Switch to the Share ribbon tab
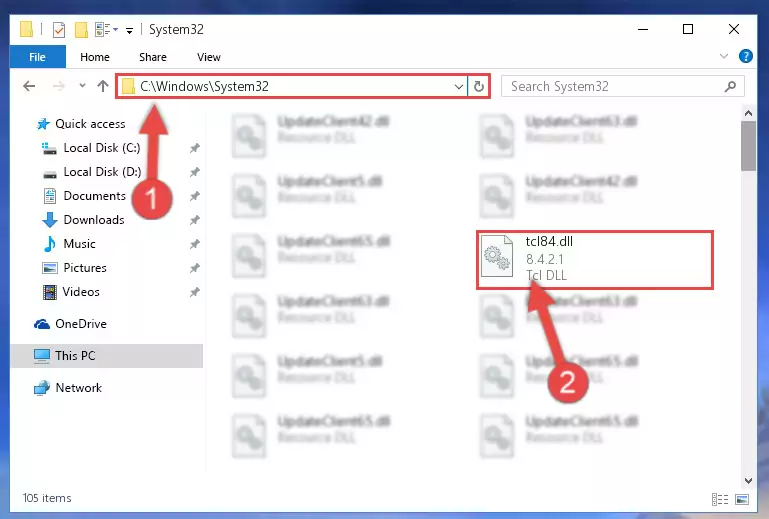 153,57
